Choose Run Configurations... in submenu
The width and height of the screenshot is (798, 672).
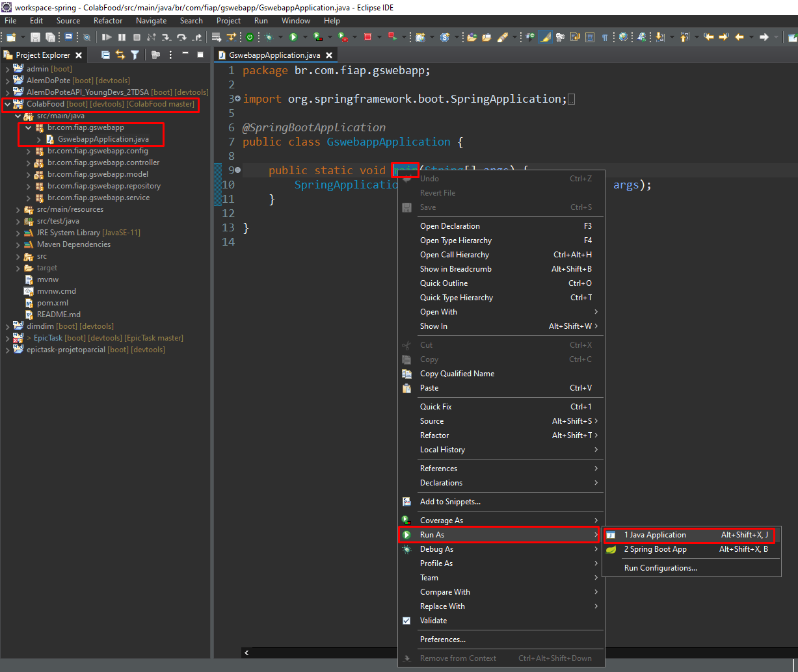pos(660,568)
